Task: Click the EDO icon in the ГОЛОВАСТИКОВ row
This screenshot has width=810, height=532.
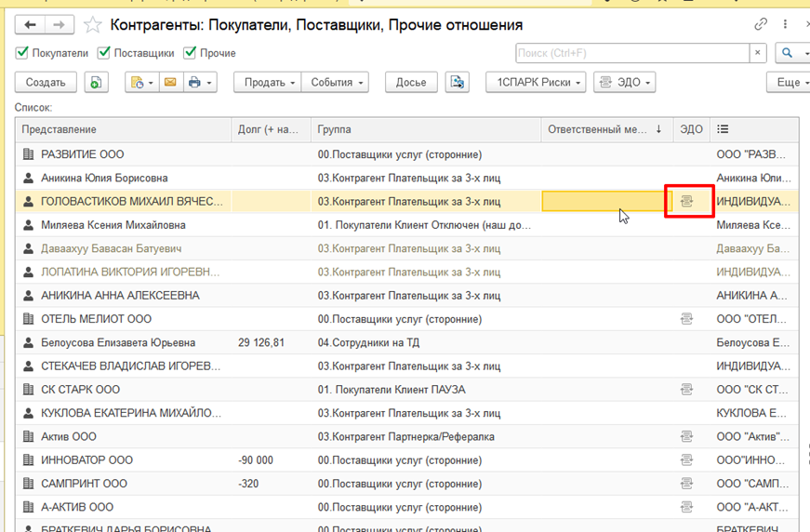Action: pos(686,201)
